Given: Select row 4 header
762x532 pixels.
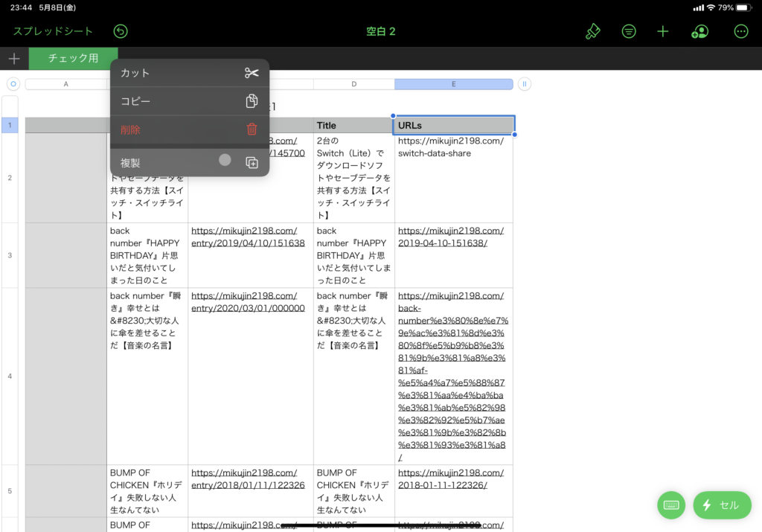Looking at the screenshot, I should click(x=10, y=376).
